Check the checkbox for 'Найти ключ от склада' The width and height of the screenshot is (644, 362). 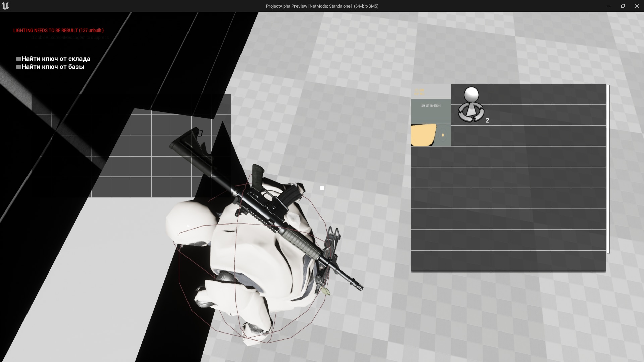18,59
